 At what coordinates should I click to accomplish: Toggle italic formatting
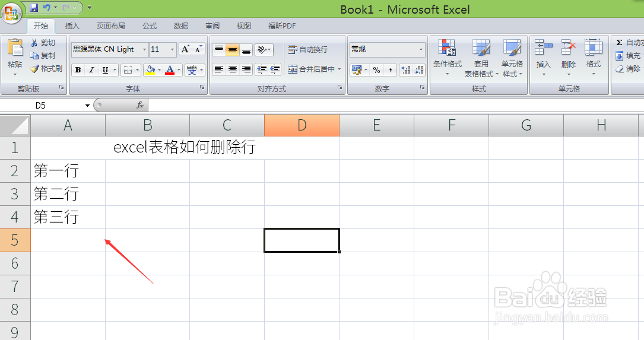click(91, 70)
